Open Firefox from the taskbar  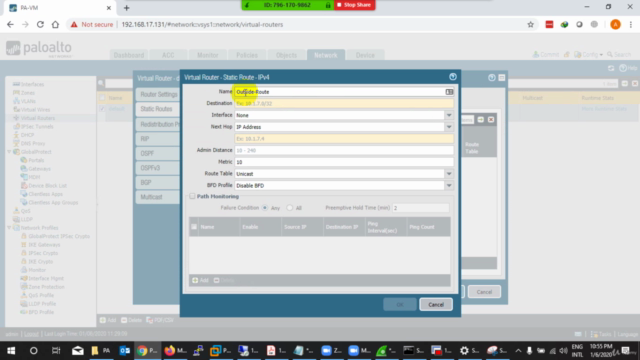pyautogui.click(x=176, y=350)
